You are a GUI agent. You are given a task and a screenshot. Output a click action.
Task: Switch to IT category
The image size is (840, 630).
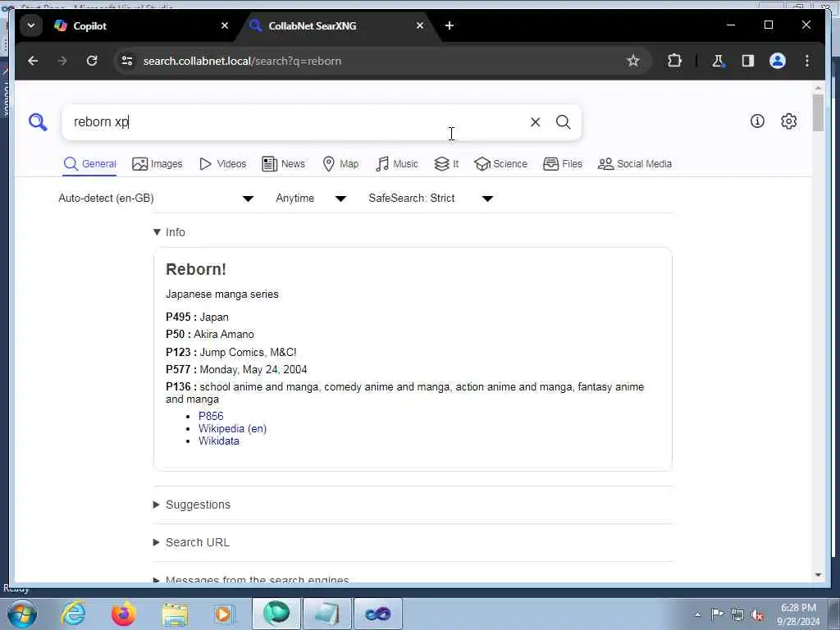(446, 164)
